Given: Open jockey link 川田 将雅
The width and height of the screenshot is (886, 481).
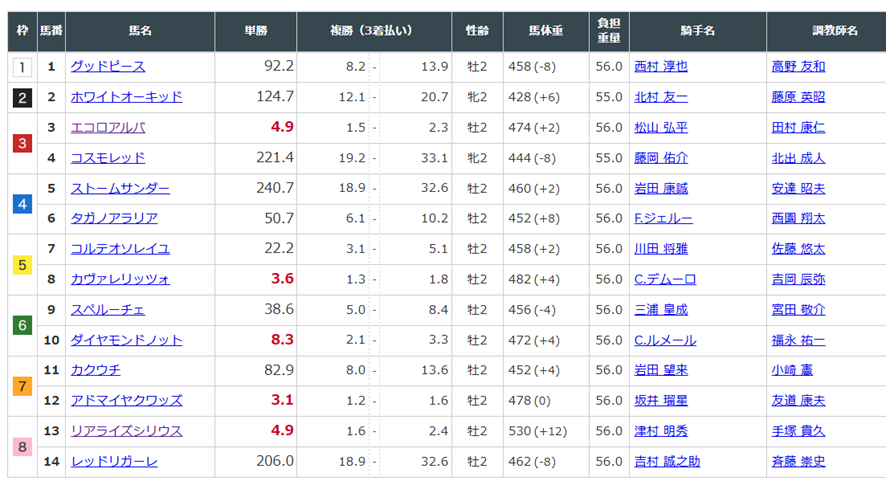Looking at the screenshot, I should [661, 249].
